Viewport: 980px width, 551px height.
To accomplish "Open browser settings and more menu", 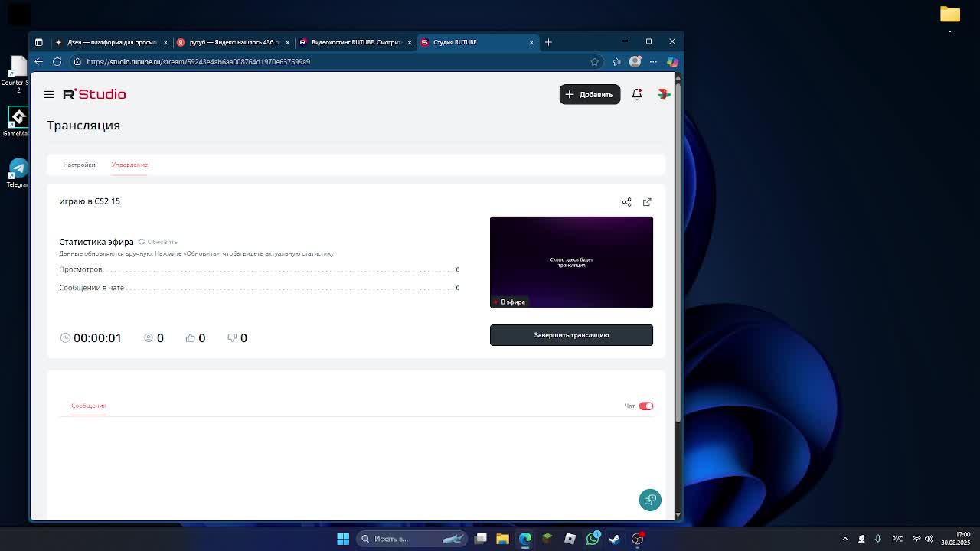I will point(653,61).
